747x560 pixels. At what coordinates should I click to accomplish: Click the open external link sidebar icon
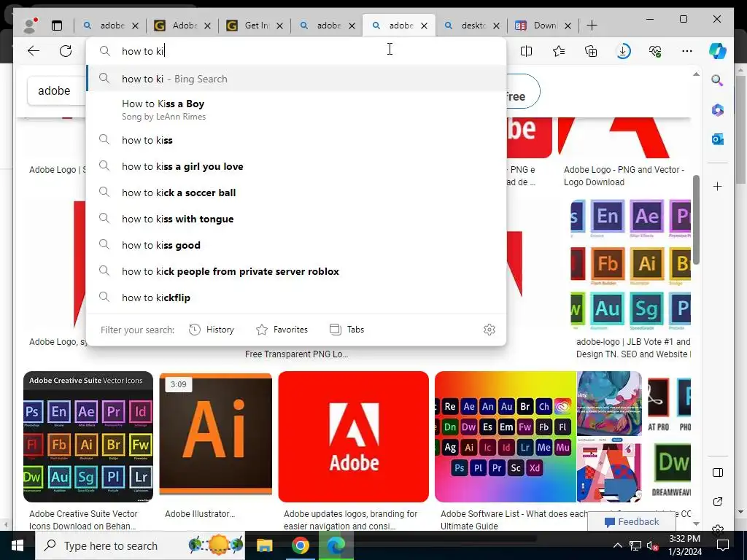(718, 502)
